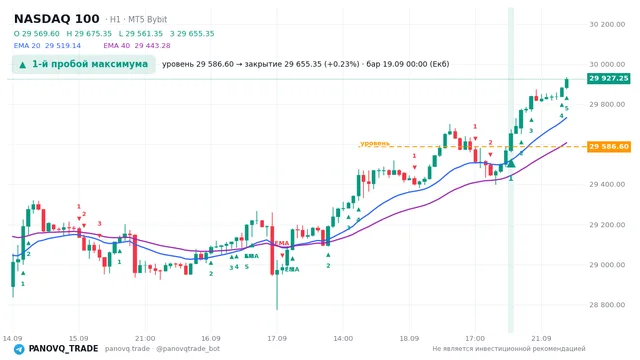Click the purple "EMA 40 29 443.28" legend
Image resolution: width=640 pixels, height=360 pixels.
click(x=137, y=46)
